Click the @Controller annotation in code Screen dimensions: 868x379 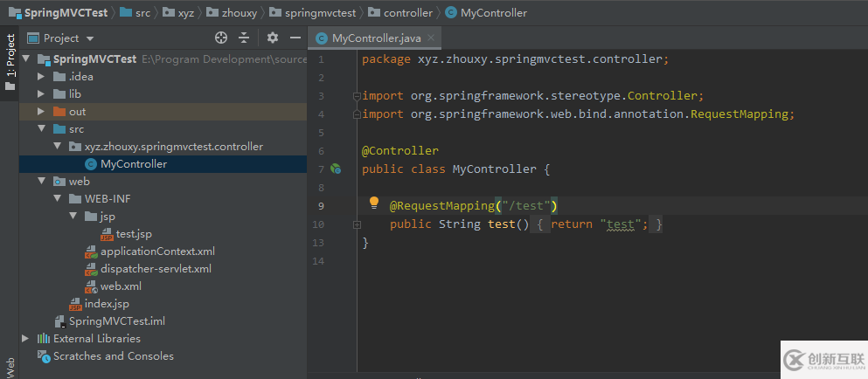[x=400, y=150]
